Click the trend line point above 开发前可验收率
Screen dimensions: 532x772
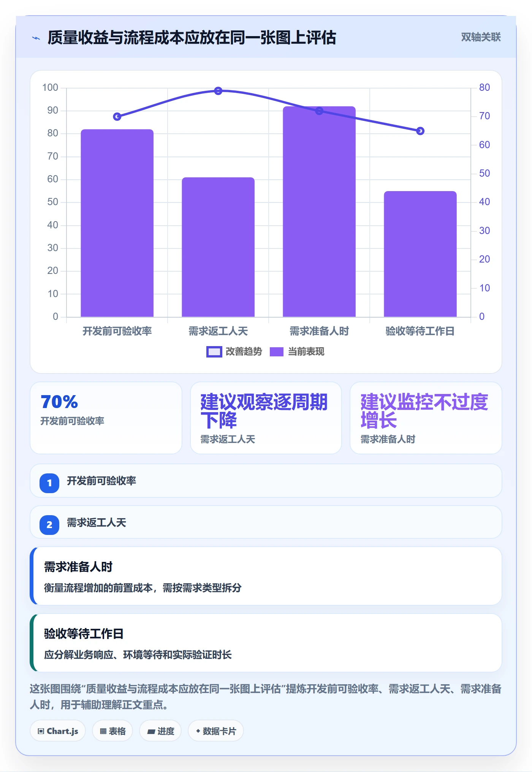click(x=117, y=117)
